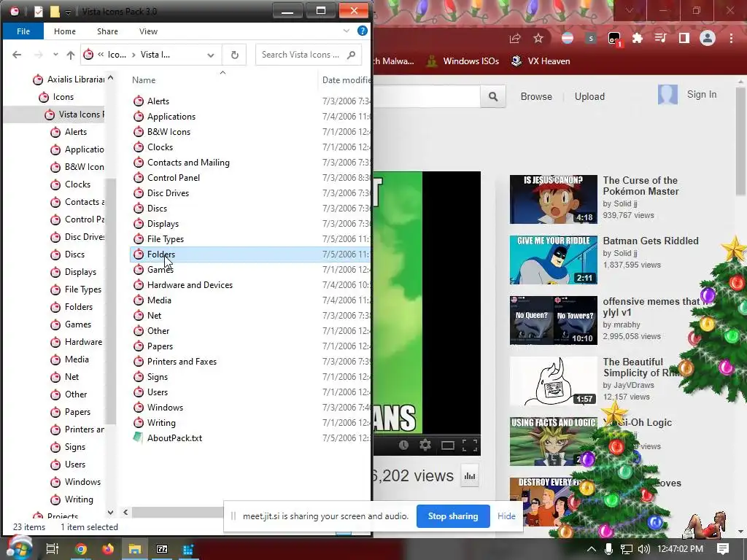747x560 pixels.
Task: Select the Control Panel folder row
Action: tap(174, 178)
